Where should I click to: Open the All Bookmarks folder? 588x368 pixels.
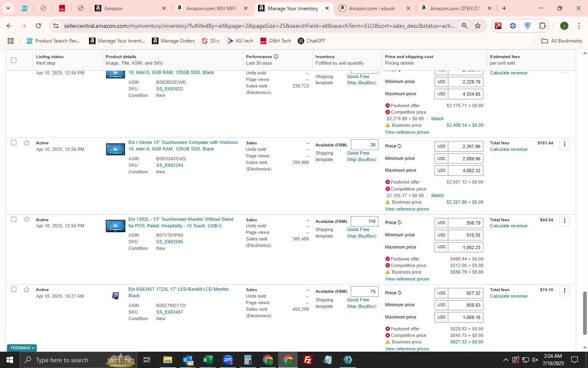click(x=561, y=41)
